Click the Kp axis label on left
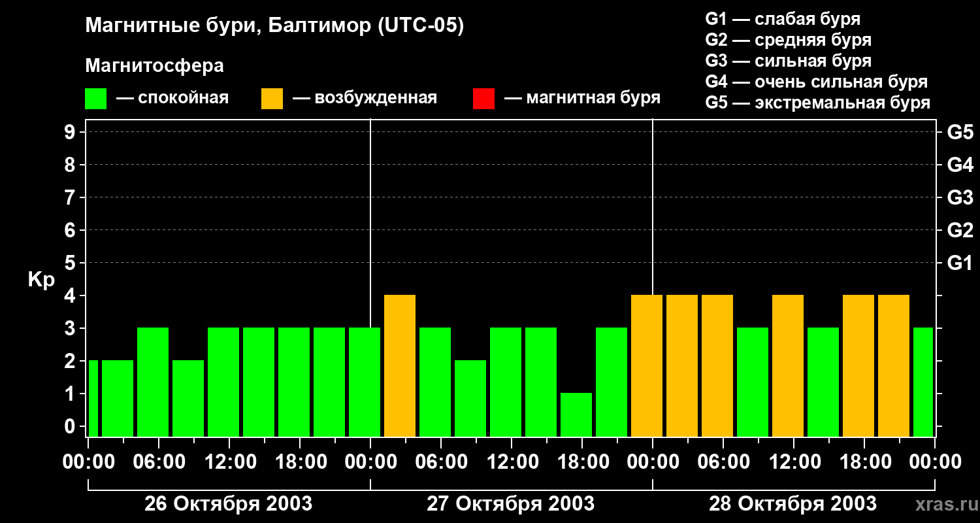980x523 pixels. (41, 280)
